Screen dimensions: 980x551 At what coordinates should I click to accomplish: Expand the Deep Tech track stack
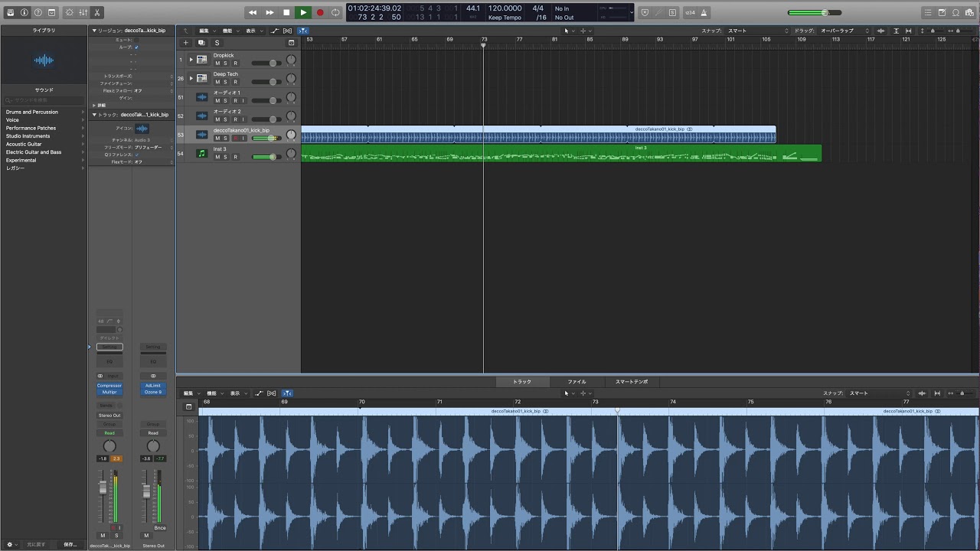[x=191, y=78]
